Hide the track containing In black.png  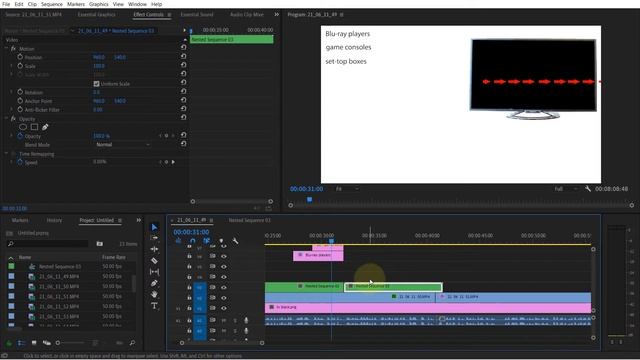click(224, 308)
